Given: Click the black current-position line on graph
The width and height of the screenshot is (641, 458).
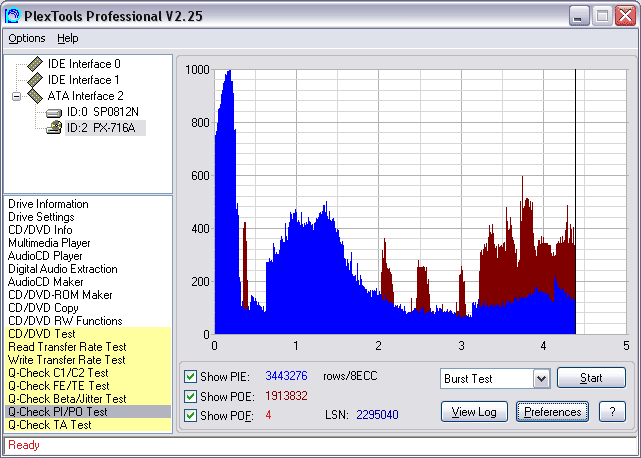Looking at the screenshot, I should pos(576,202).
